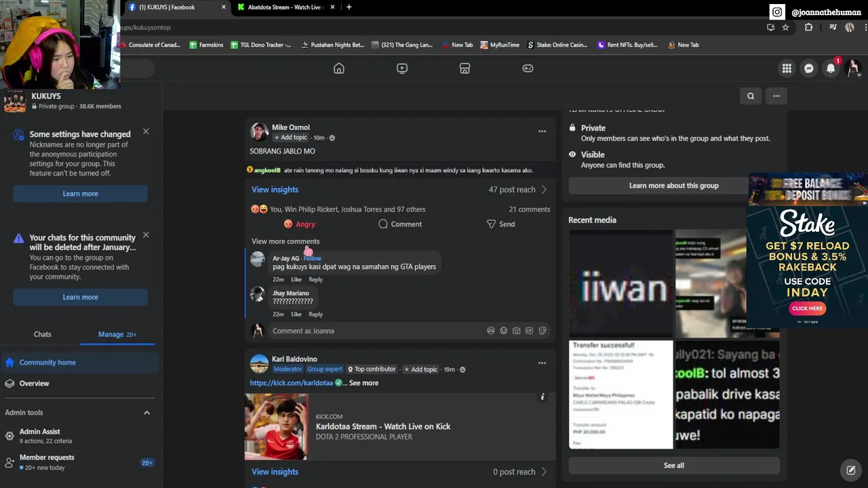The height and width of the screenshot is (488, 868).
Task: Follow Ar-Jay AG
Action: click(313, 258)
